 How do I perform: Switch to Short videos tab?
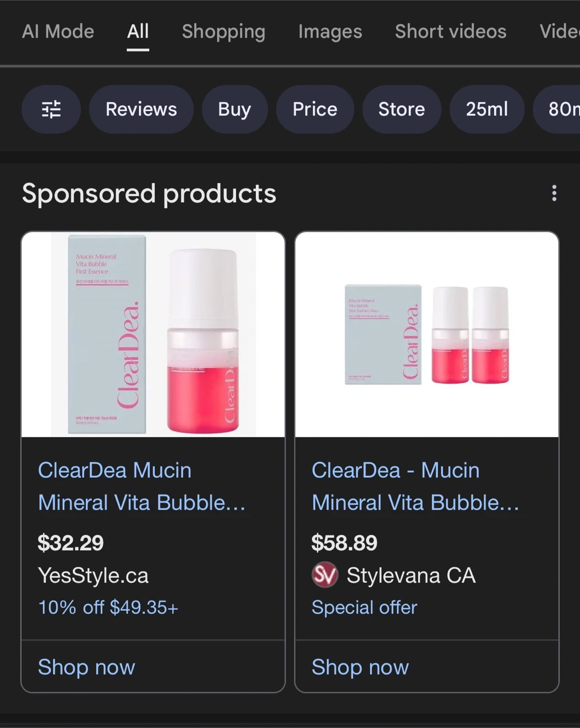[451, 32]
